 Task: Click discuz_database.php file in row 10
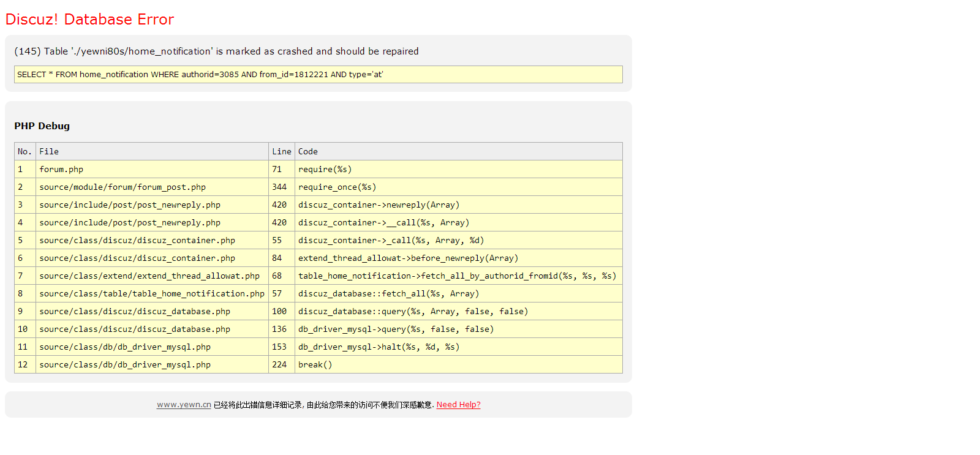(153, 329)
